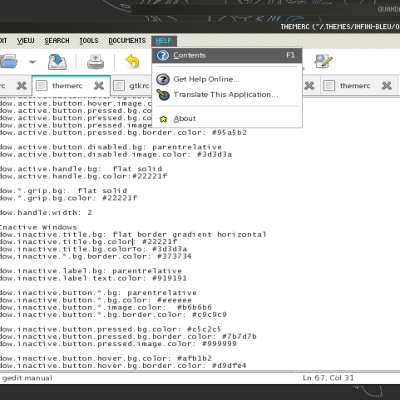
Task: Click the Get Help Online icon
Action: coord(163,79)
